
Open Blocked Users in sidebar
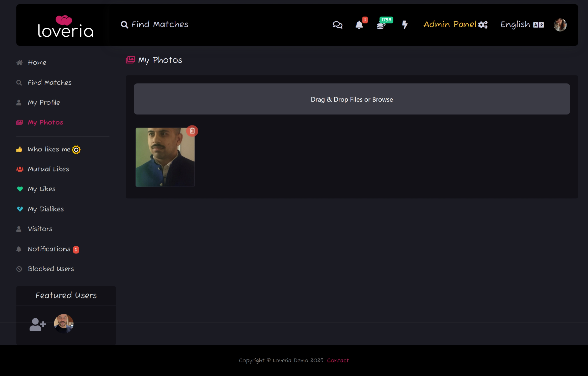(51, 269)
